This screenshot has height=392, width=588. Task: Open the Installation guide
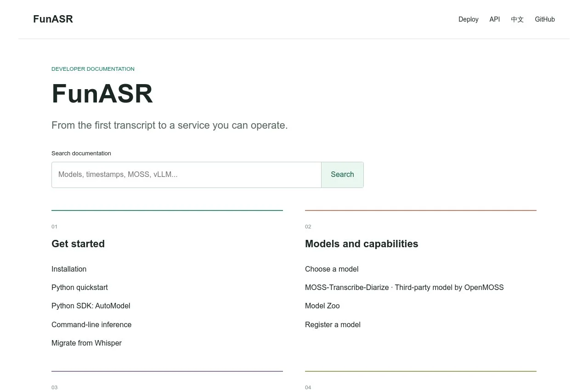pos(69,269)
